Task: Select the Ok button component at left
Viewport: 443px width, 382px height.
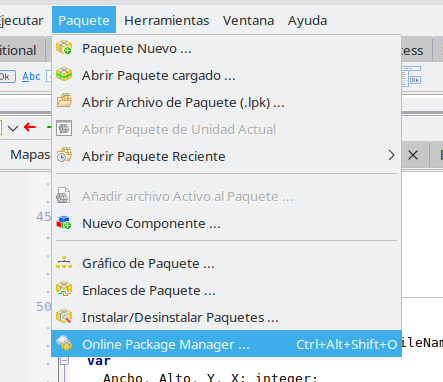Action: [x=7, y=77]
